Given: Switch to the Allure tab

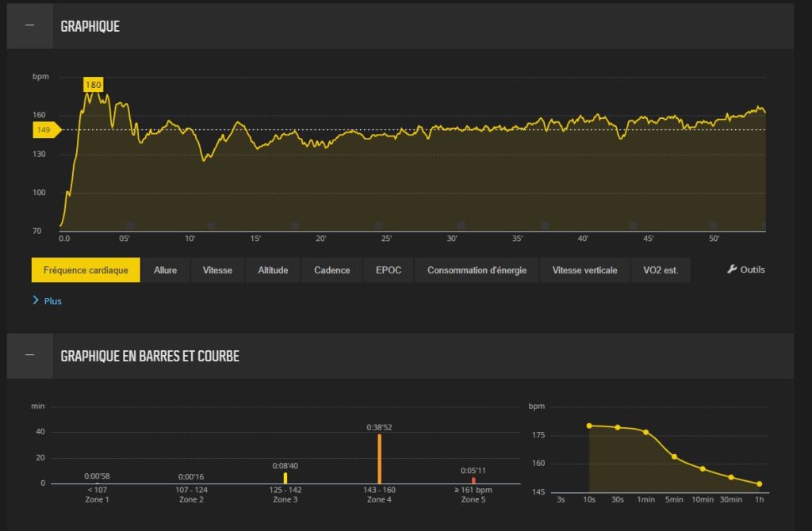Looking at the screenshot, I should [x=165, y=270].
